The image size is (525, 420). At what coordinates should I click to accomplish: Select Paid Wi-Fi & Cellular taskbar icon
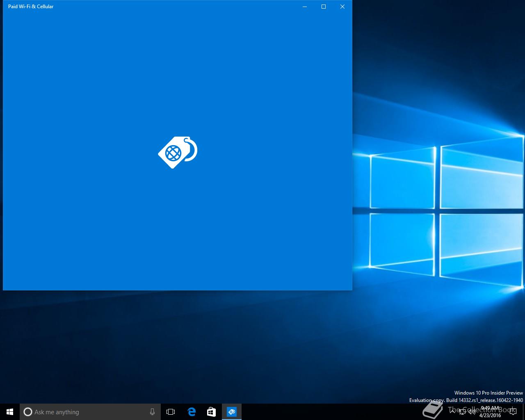pos(232,412)
